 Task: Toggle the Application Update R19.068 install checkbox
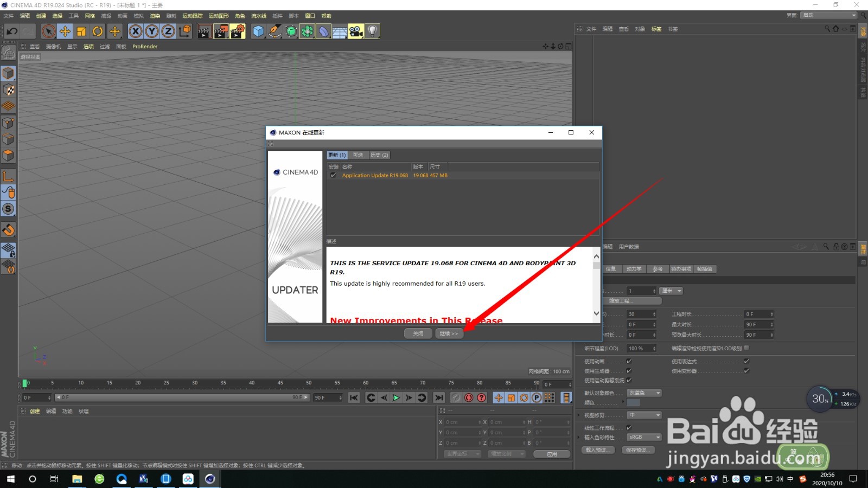click(x=333, y=175)
